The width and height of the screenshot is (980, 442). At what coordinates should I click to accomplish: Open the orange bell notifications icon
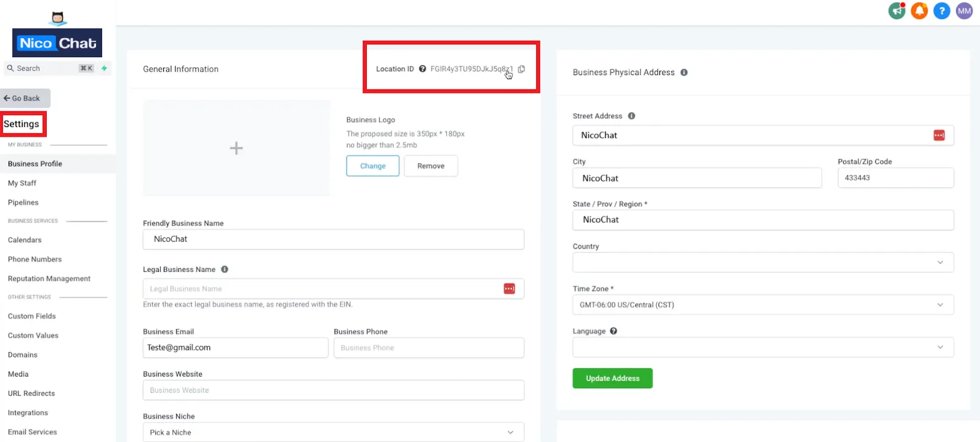(x=919, y=10)
